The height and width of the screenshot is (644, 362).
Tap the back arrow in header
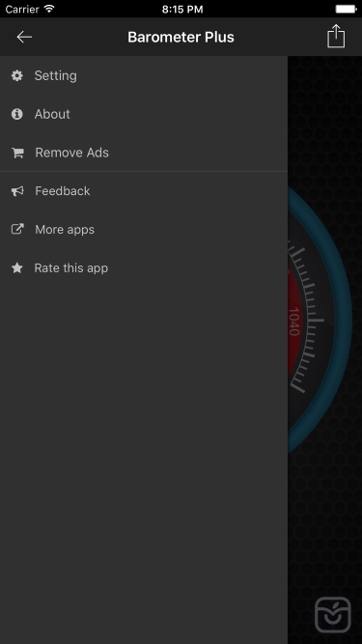pyautogui.click(x=24, y=37)
